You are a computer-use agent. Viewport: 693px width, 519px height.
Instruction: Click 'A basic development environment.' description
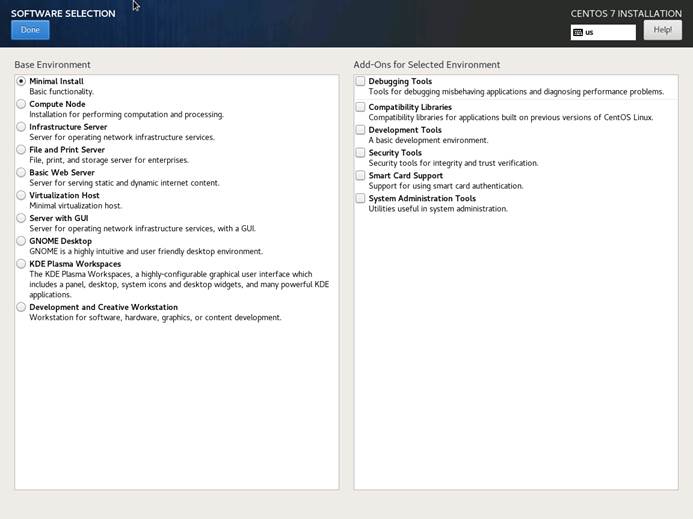click(x=428, y=140)
